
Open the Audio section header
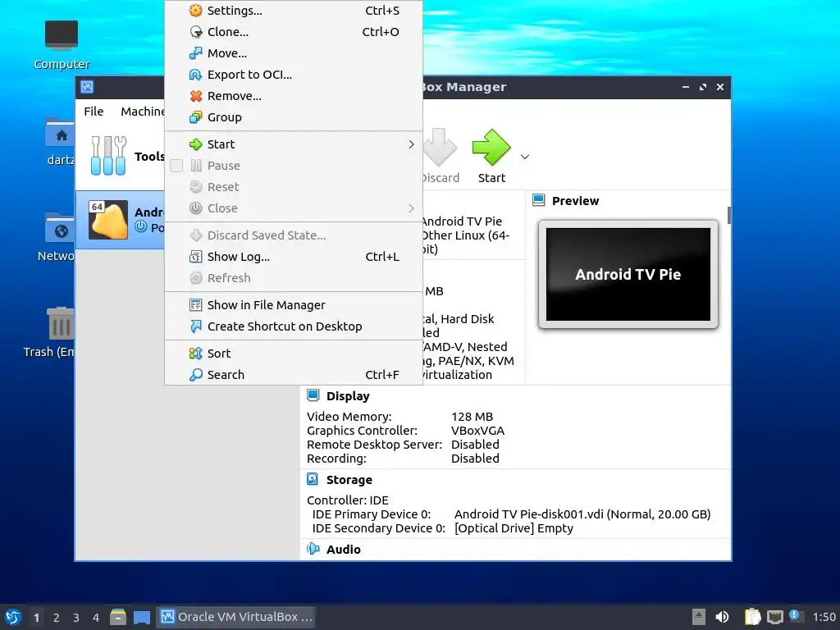tap(344, 550)
